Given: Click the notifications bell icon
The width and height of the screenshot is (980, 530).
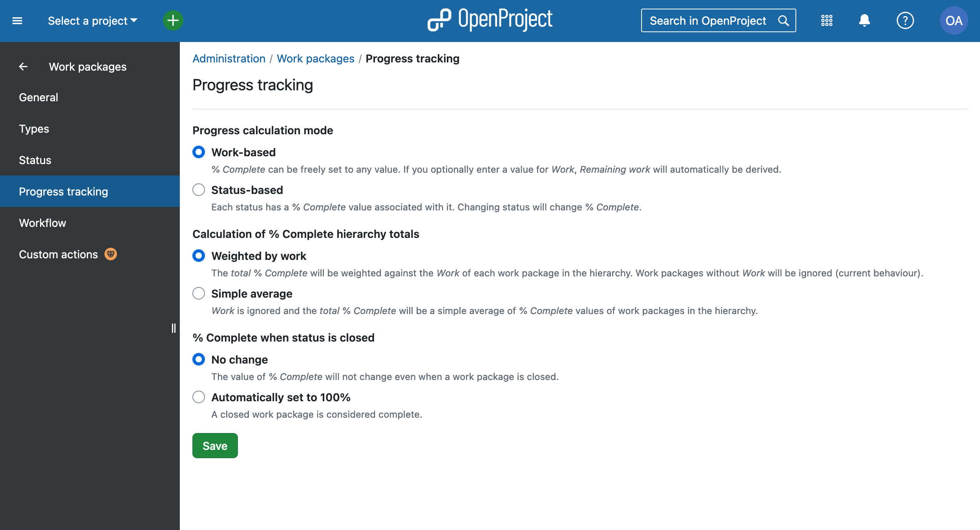Looking at the screenshot, I should [863, 21].
